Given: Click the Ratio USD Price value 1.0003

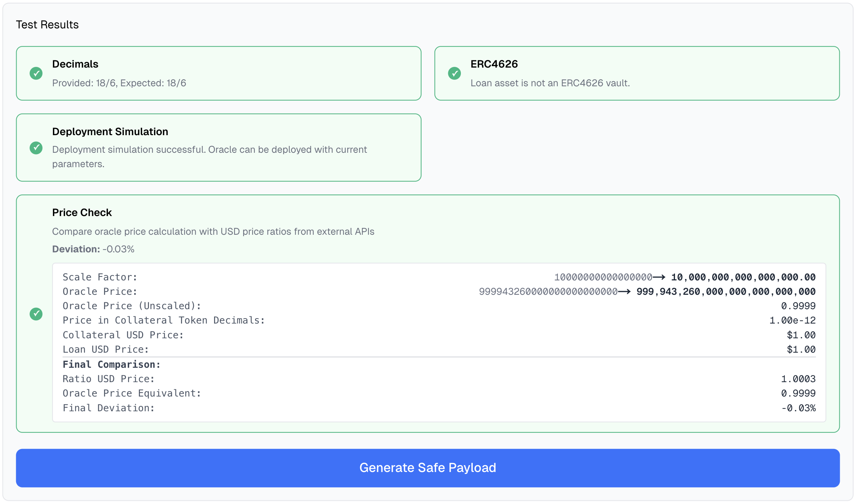Looking at the screenshot, I should [x=798, y=379].
